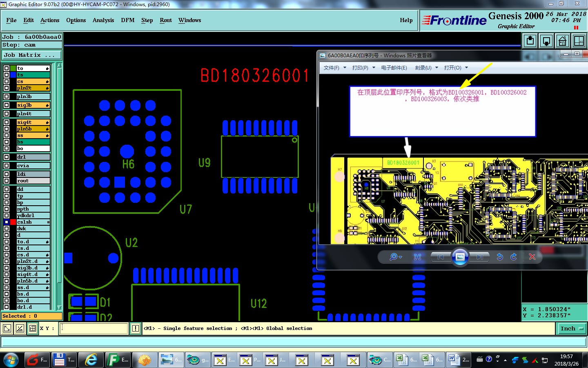
Task: Toggle display checkbox for layer drl
Action: pyautogui.click(x=6, y=157)
